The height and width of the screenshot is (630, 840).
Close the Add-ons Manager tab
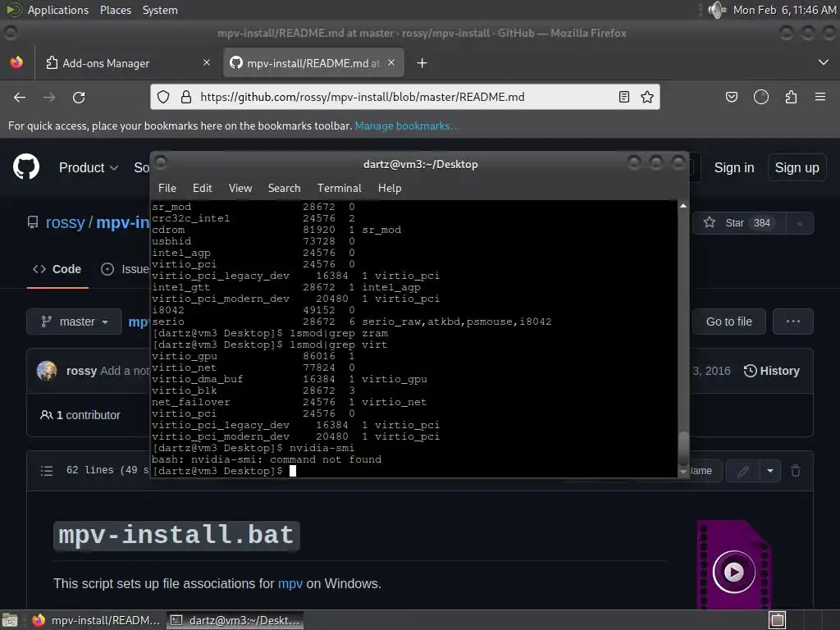coord(207,62)
